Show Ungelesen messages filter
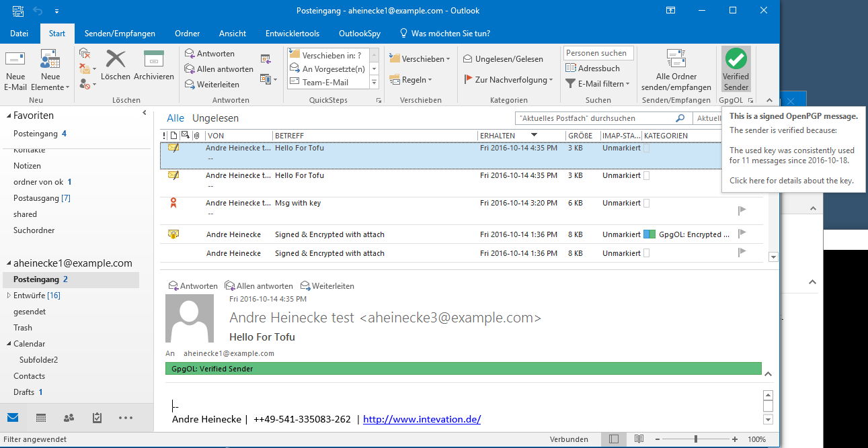 pos(215,118)
